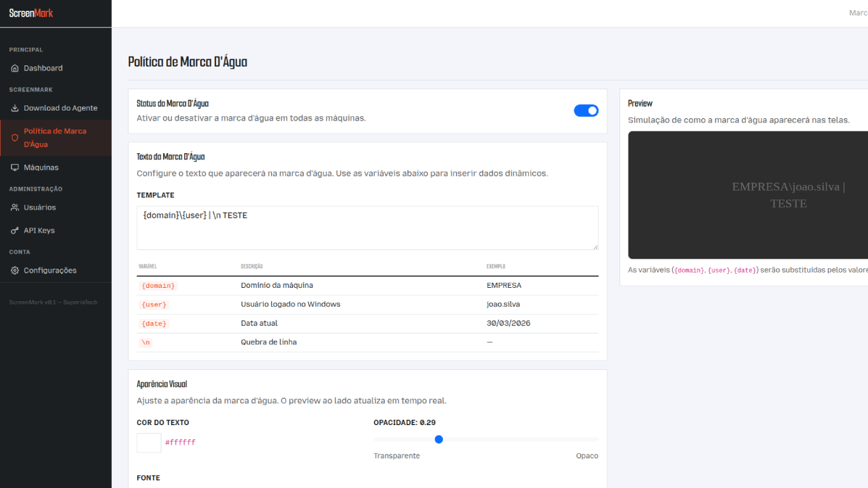Click the description Data atual
The image size is (868, 488).
point(259,323)
